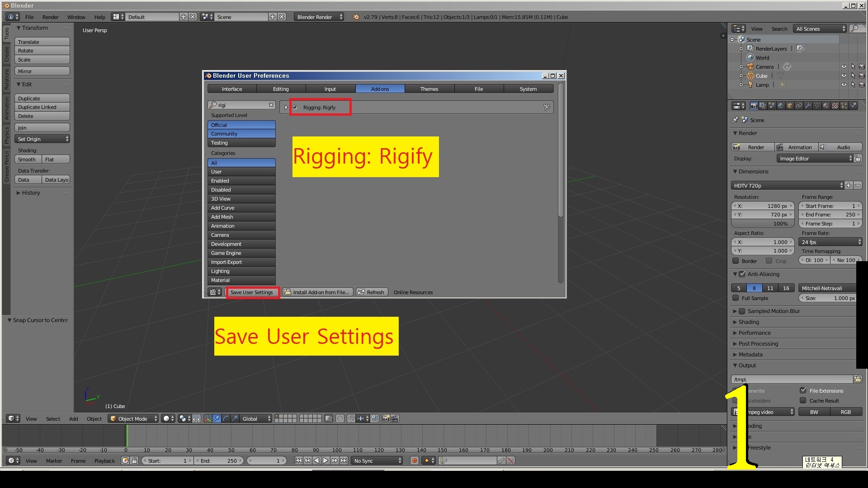Open World properties tab globe icon

781,106
